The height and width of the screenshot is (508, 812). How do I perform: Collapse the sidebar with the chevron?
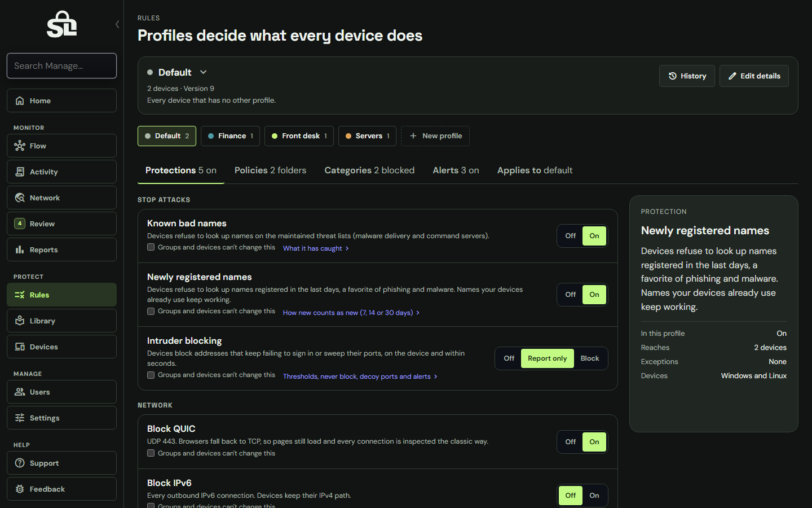[x=117, y=24]
